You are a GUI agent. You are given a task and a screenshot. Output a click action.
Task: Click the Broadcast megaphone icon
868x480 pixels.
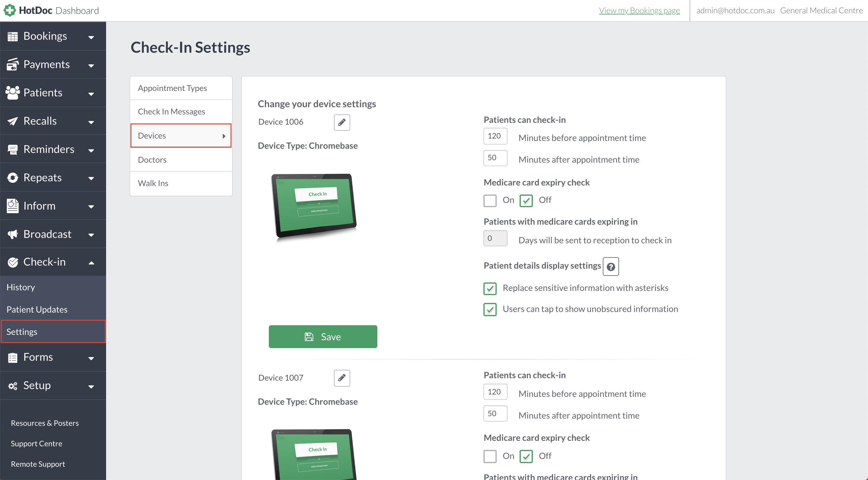pyautogui.click(x=12, y=234)
